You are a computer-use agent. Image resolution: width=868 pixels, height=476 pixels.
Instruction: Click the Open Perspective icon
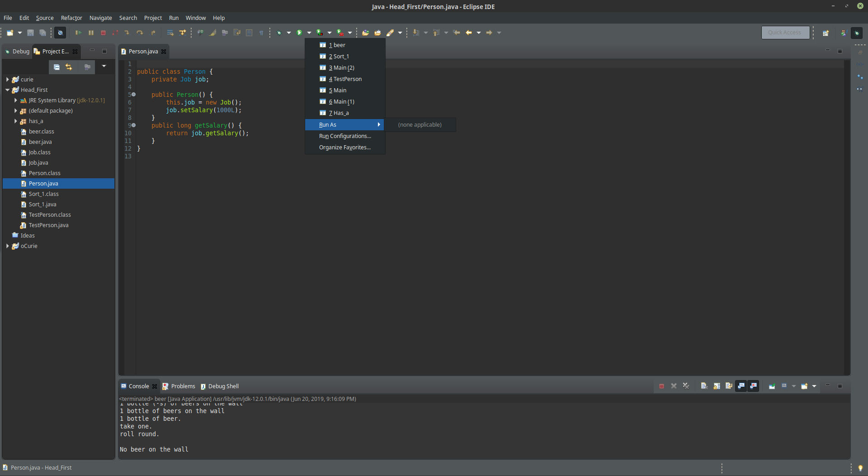coord(826,33)
